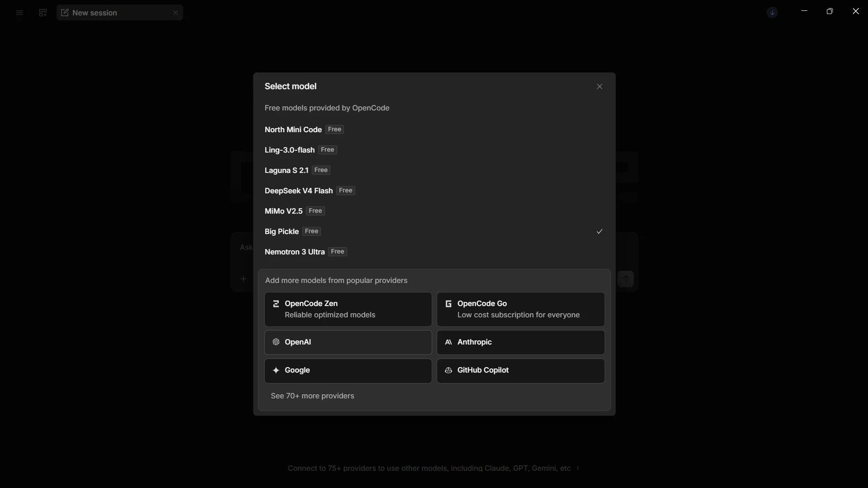Close the New session tab
The image size is (868, 488).
click(176, 13)
